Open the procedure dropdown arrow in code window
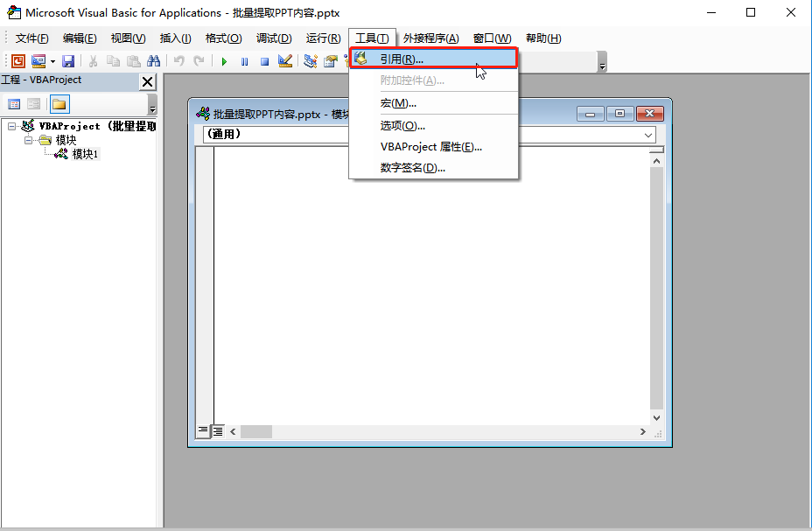Screen dimensions: 812x531 [x=647, y=135]
